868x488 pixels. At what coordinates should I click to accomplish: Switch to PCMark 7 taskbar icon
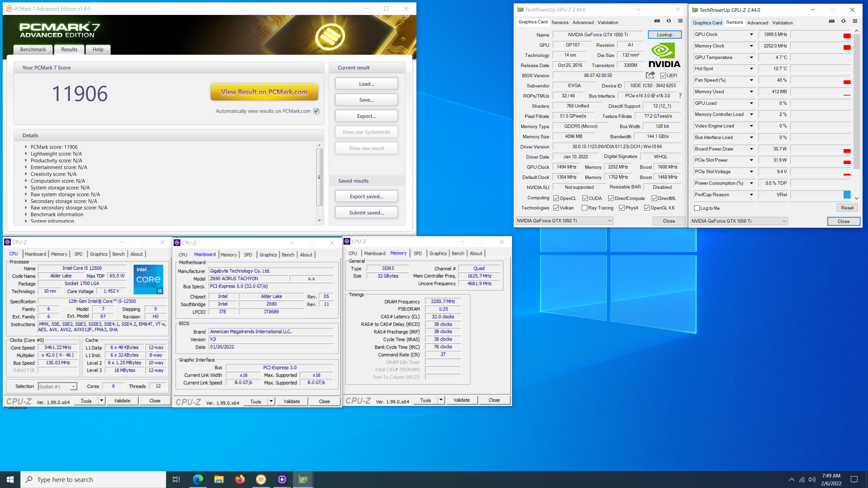click(261, 480)
